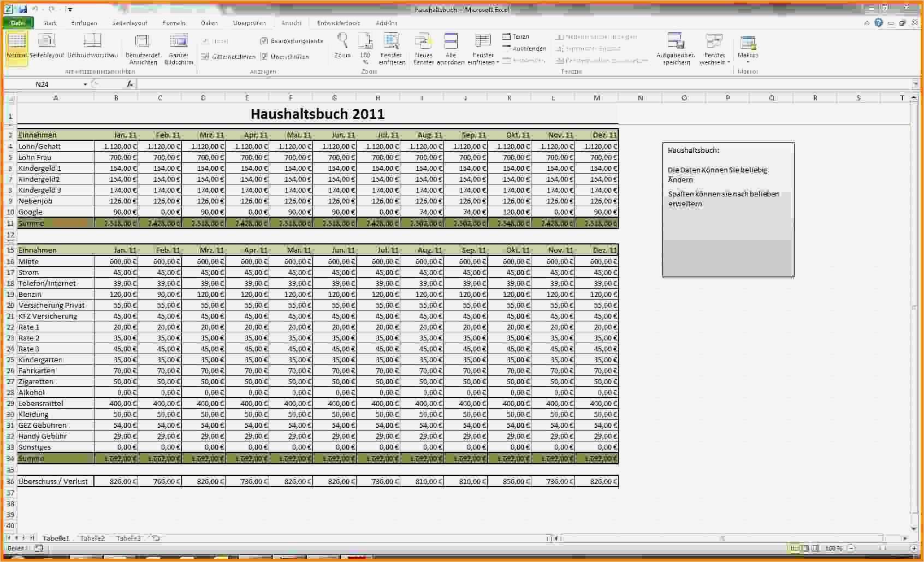This screenshot has width=924, height=562.
Task: Open Excel Help question mark icon
Action: 879,23
